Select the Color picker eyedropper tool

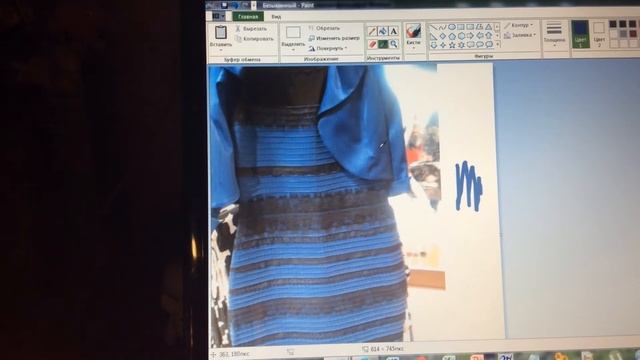click(383, 44)
